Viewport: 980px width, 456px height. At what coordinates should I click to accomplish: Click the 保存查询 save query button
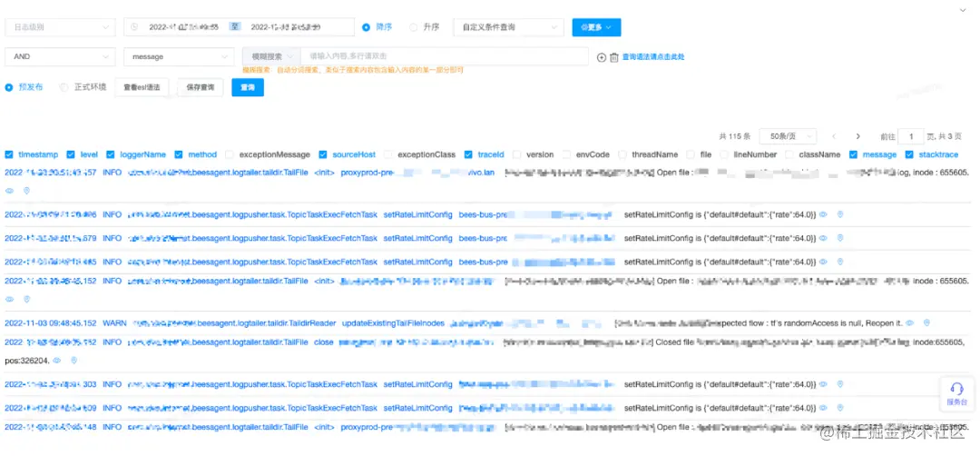(200, 87)
